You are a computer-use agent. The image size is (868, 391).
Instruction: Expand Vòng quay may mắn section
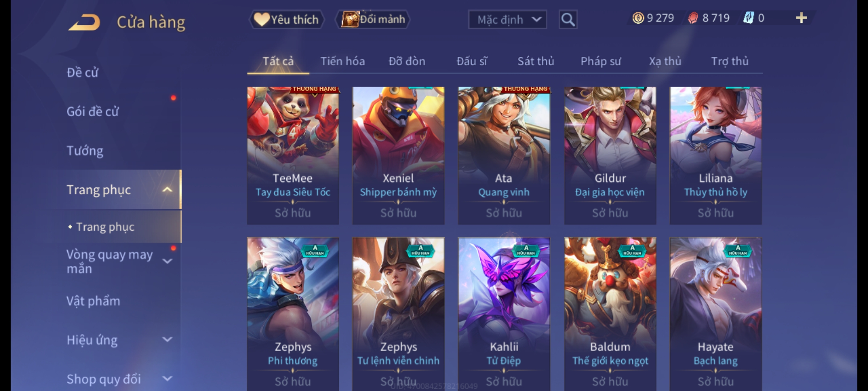167,261
